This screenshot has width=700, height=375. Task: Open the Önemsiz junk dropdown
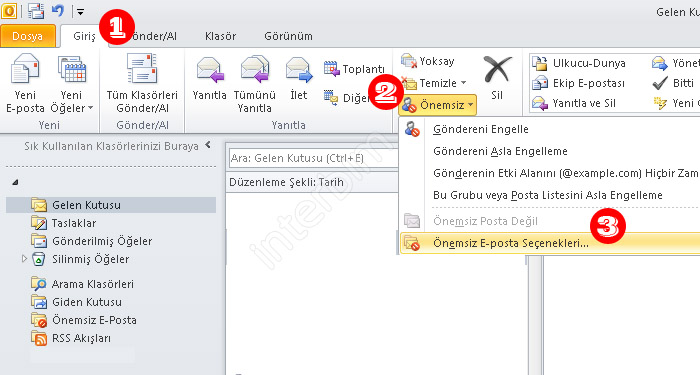[x=438, y=105]
